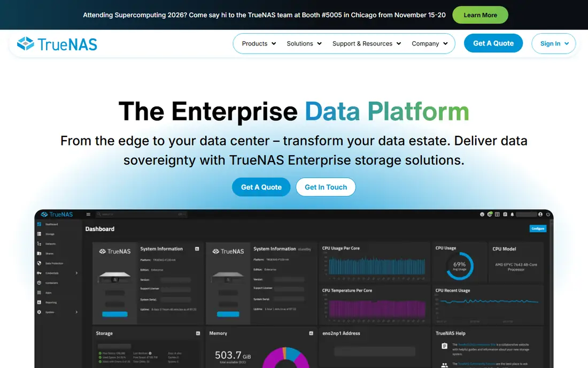Click the feedback smiley icon in the dashboard top bar

click(x=482, y=214)
